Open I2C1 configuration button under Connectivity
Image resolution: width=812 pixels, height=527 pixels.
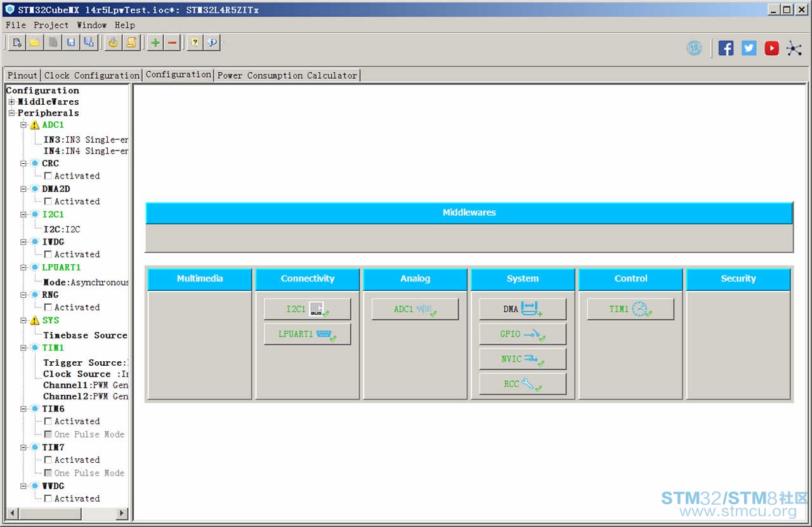307,309
